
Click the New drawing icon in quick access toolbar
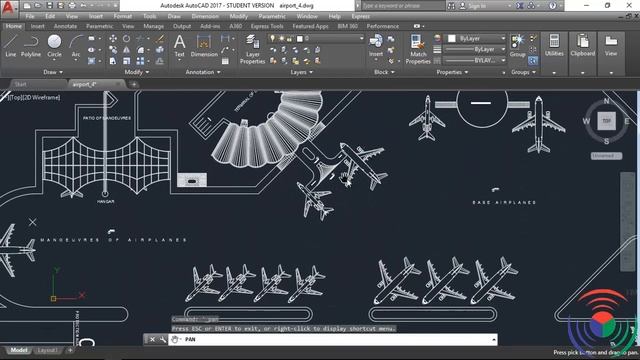[27, 6]
